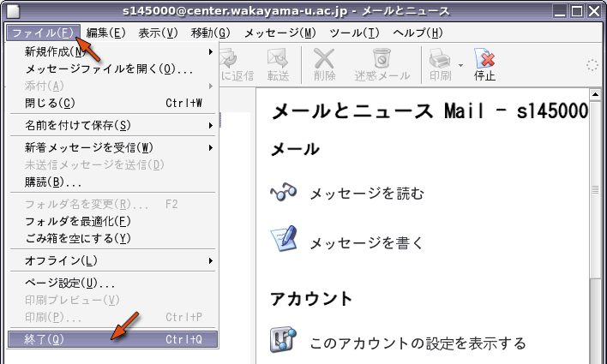Open the 編集(E) menu
The image size is (607, 364).
(106, 33)
